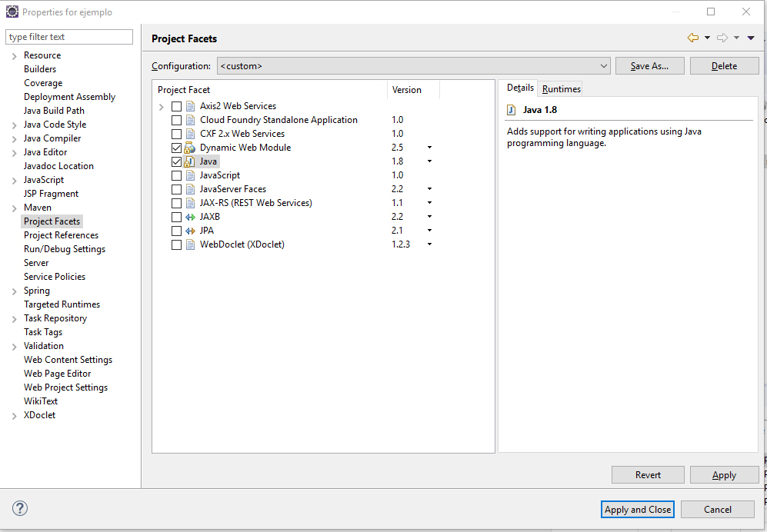Select Targeted Runtimes in sidebar

coord(62,304)
